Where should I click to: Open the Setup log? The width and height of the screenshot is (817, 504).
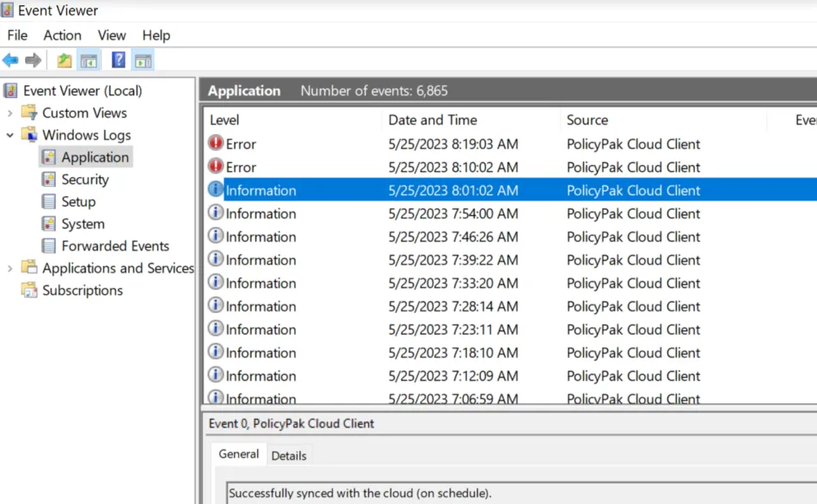(78, 202)
